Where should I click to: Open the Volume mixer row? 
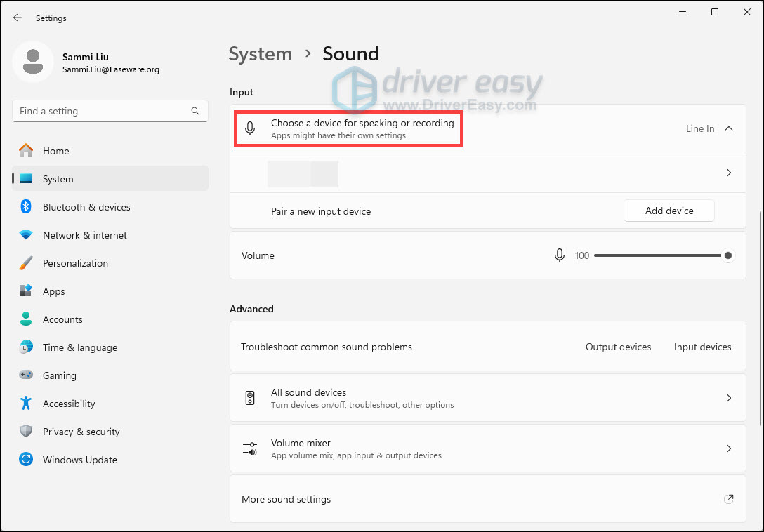click(x=488, y=448)
